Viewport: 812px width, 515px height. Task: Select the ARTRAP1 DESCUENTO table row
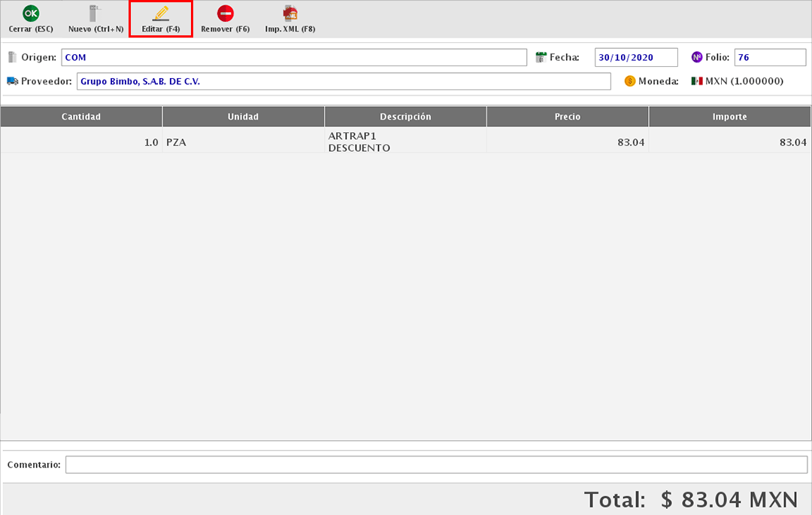pos(405,141)
